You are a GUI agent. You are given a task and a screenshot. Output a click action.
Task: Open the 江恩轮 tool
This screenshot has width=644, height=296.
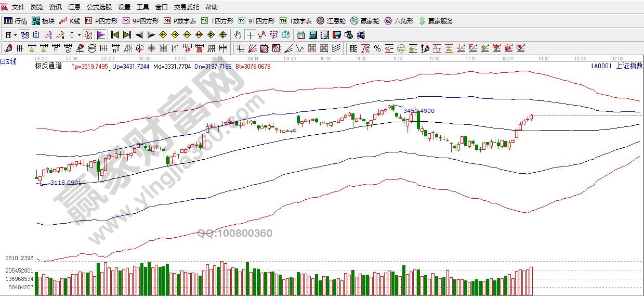(330, 21)
